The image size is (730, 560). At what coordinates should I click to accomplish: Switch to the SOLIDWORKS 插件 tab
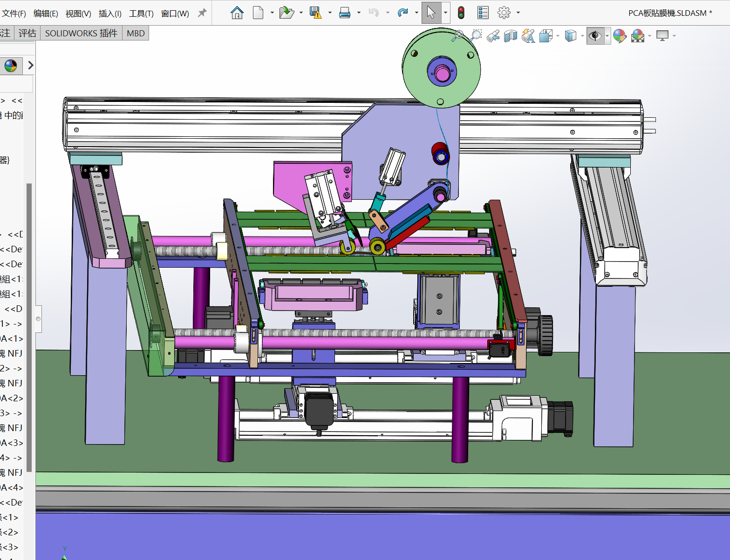tap(81, 33)
